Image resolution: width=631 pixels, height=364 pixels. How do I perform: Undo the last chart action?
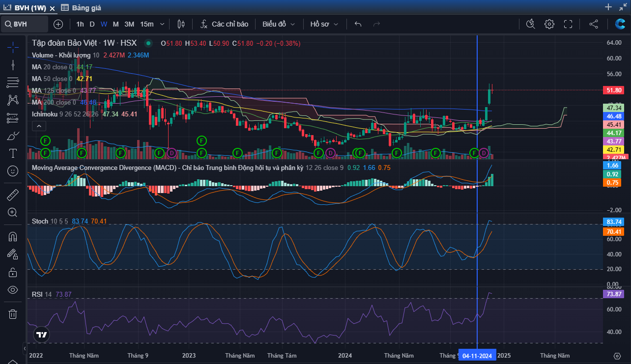(358, 24)
